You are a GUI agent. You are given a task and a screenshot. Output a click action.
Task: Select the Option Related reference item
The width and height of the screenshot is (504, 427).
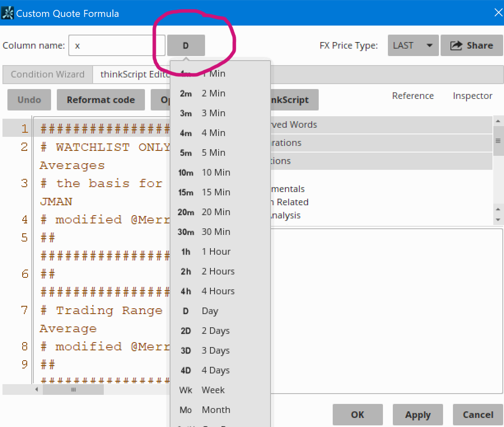(x=289, y=202)
